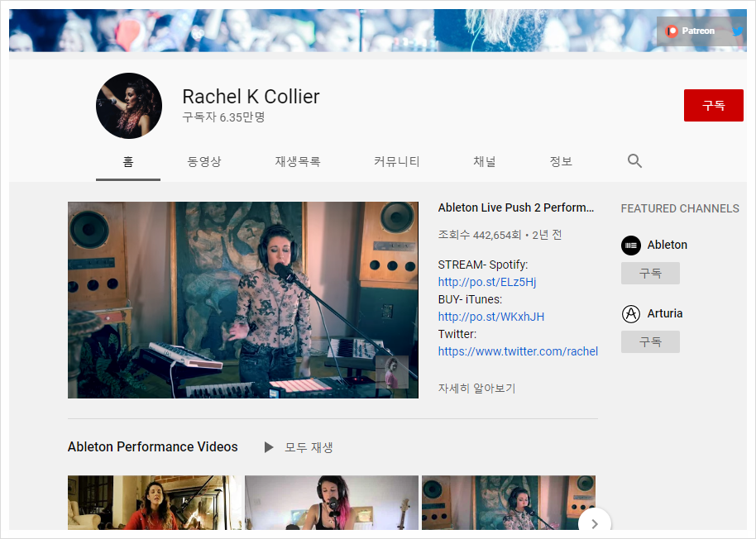Switch to the 동영상 tab
756x539 pixels.
pyautogui.click(x=204, y=162)
